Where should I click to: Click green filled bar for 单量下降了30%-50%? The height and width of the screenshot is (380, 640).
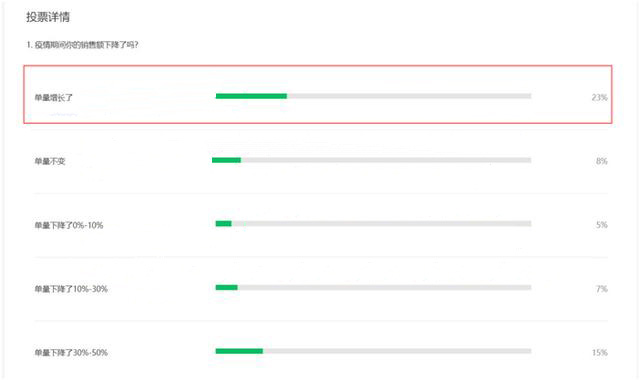click(239, 351)
